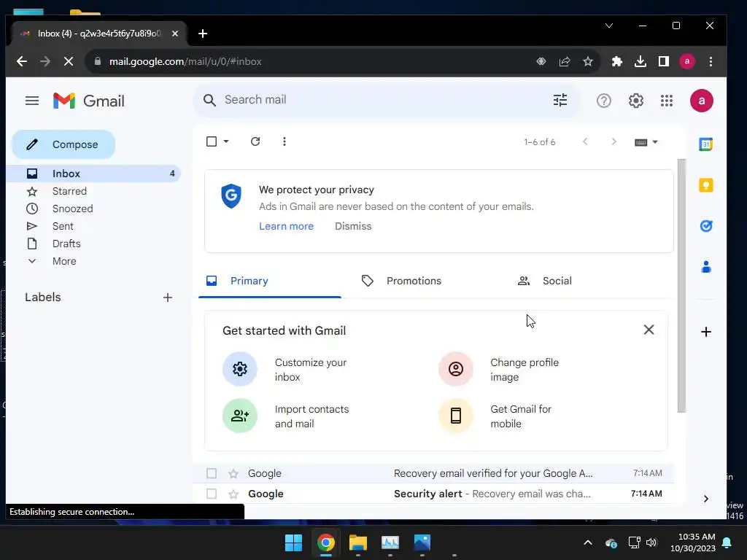Click the Chrome address bar URL
This screenshot has height=560, width=747.
pos(185,61)
